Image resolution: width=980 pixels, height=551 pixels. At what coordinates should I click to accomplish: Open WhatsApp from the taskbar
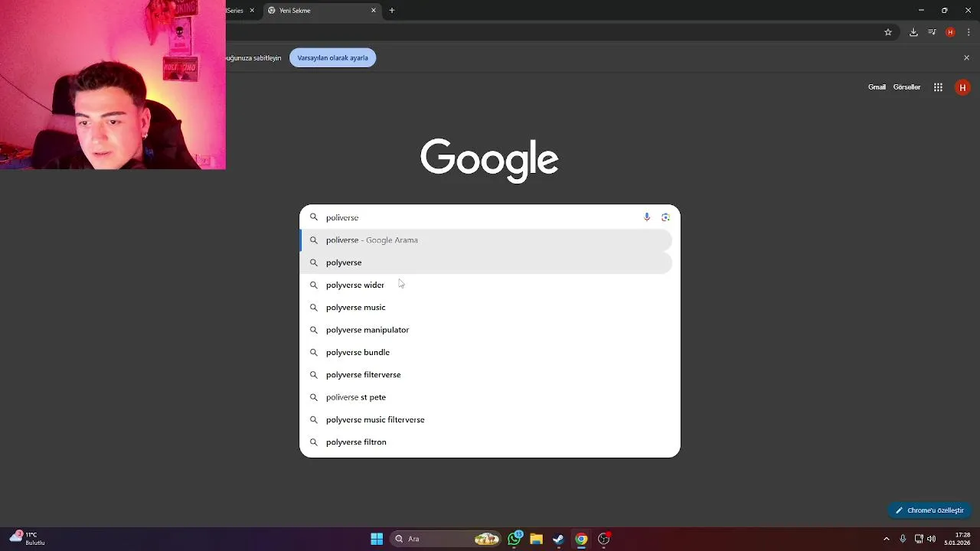514,539
